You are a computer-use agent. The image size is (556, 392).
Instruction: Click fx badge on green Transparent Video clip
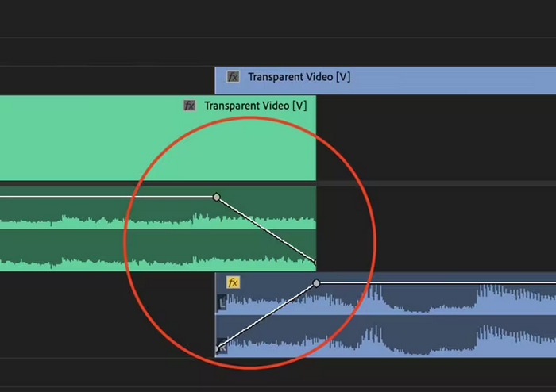189,106
